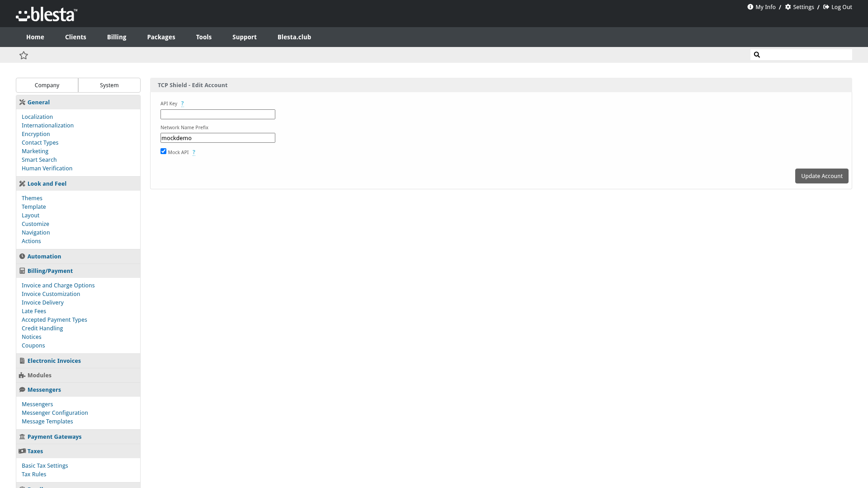
Task: Click the My Info icon
Action: [750, 7]
